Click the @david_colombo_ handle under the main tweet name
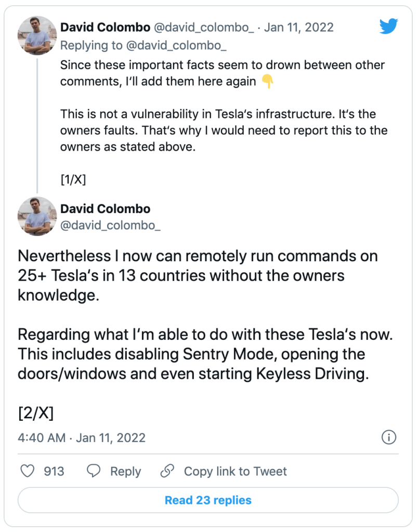Screen dimensions: 418x532 (111, 225)
